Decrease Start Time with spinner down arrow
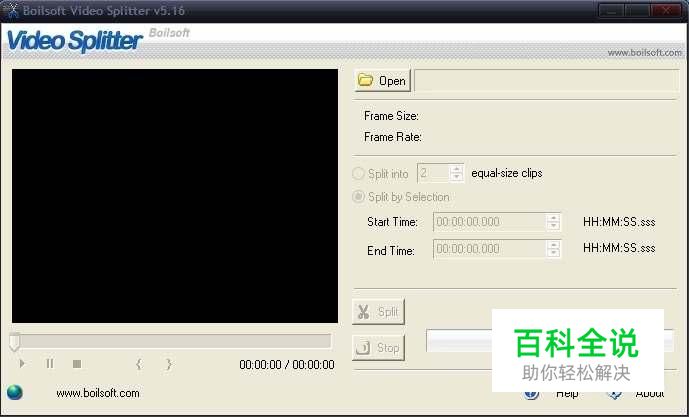Image resolution: width=689 pixels, height=417 pixels. point(554,226)
